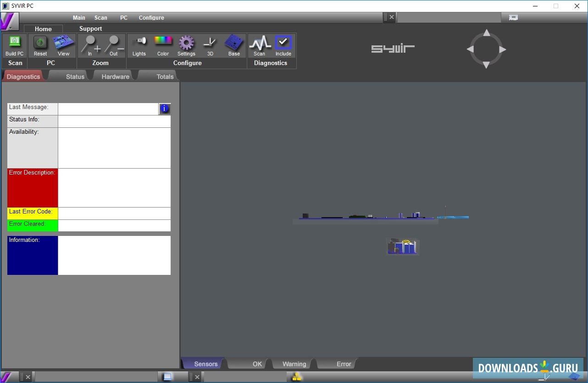
Task: Open the Scan menu
Action: (101, 18)
